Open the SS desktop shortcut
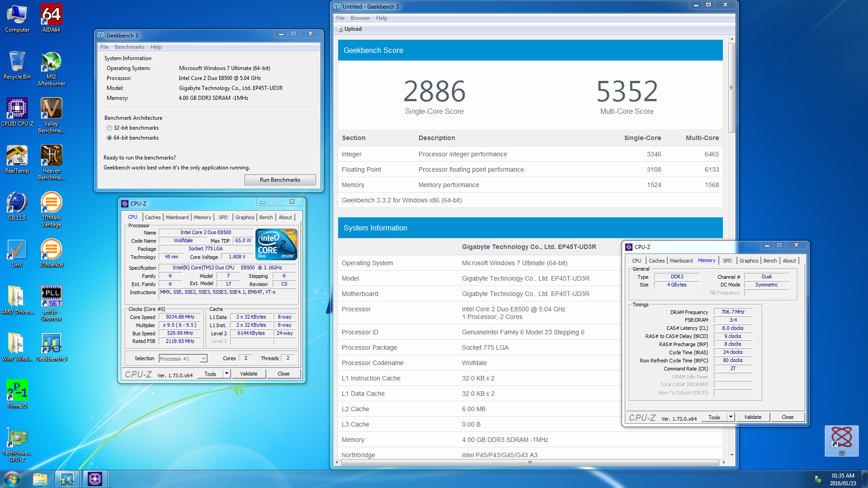The image size is (868, 488). [841, 441]
